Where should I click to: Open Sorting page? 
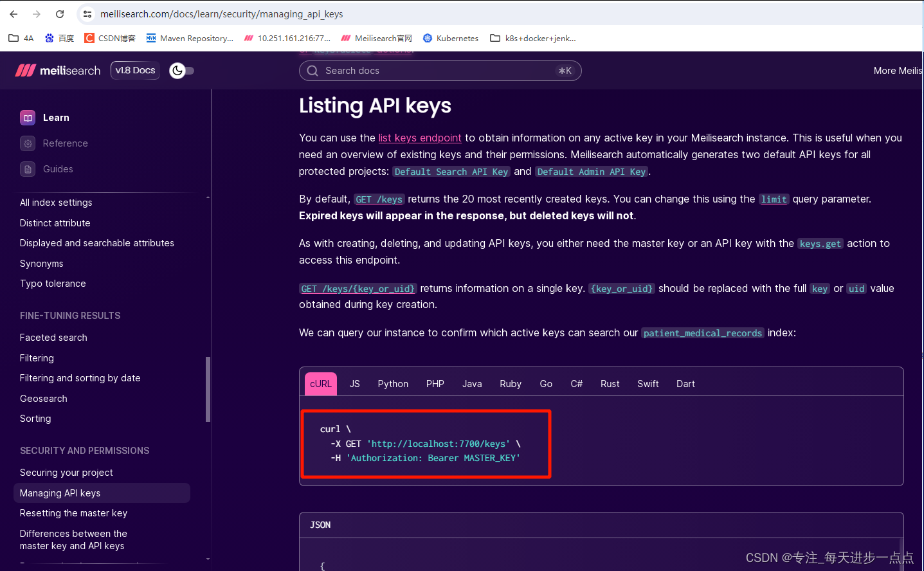[35, 419]
